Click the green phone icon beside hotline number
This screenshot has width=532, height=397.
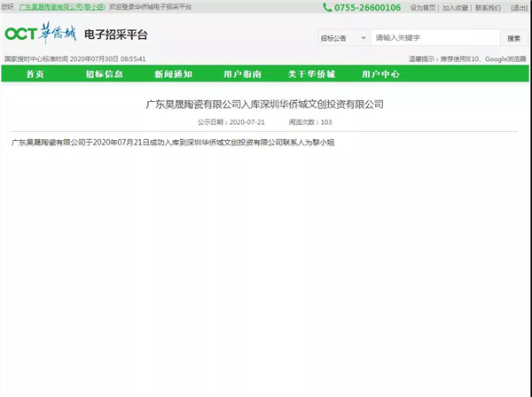click(x=328, y=7)
